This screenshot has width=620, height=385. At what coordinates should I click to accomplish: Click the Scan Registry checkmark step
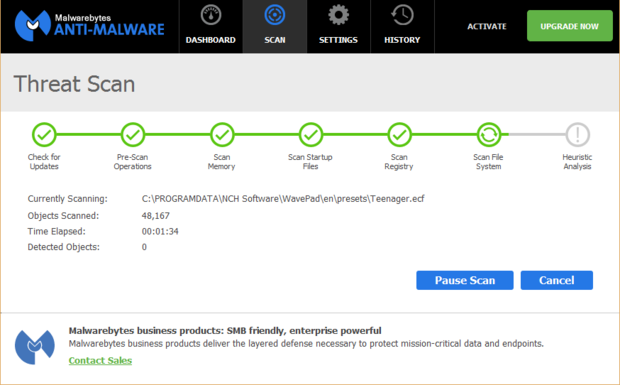[x=399, y=135]
